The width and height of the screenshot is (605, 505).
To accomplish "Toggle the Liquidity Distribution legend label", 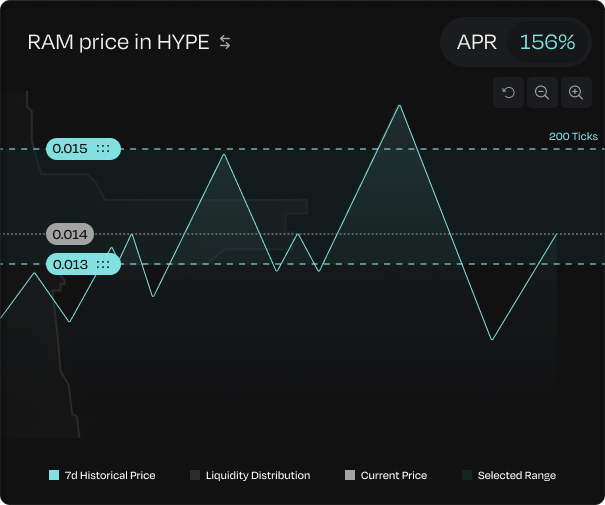I will (258, 475).
